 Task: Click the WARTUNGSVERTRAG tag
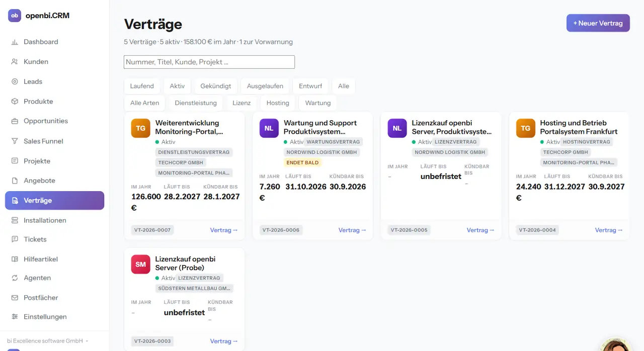pos(333,142)
